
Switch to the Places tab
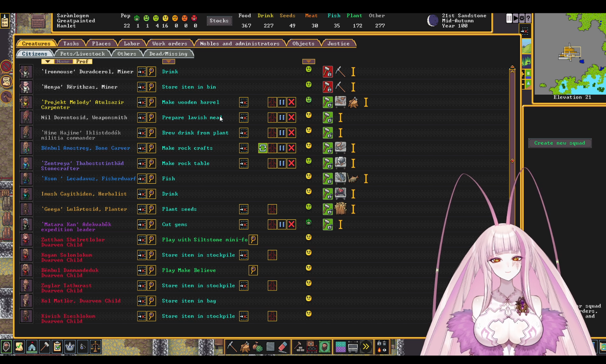(x=101, y=43)
